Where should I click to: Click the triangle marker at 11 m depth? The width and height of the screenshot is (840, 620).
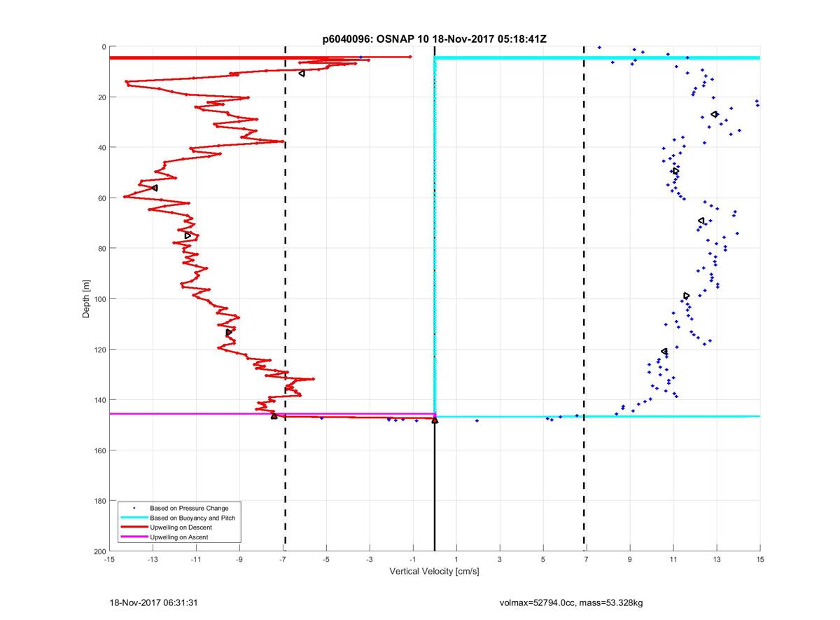pos(302,74)
